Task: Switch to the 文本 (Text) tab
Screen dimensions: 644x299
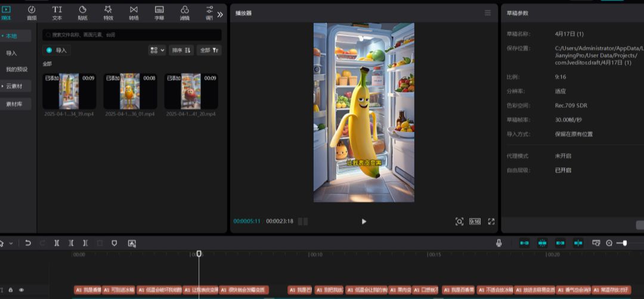Action: pos(57,13)
